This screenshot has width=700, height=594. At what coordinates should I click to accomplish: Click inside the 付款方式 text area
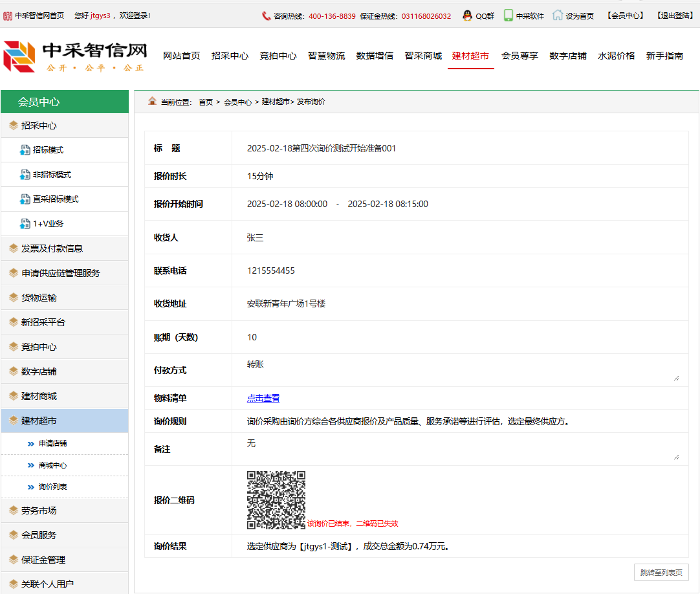[462, 370]
